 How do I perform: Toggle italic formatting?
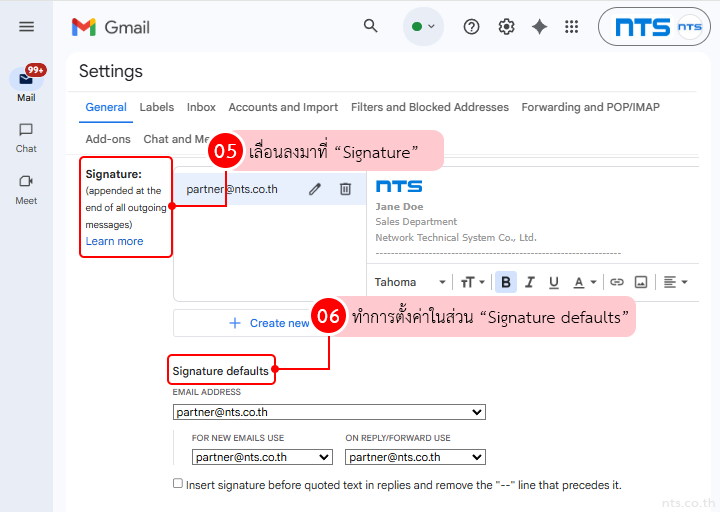[x=530, y=282]
